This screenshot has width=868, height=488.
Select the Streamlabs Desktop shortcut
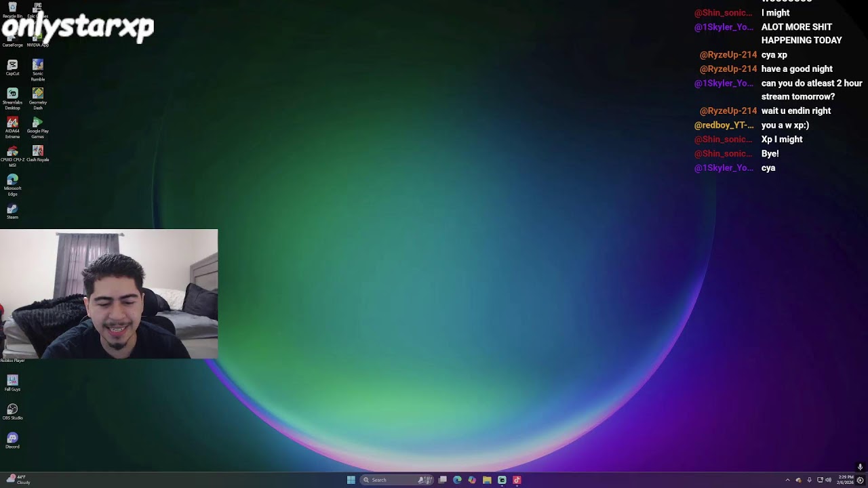pyautogui.click(x=12, y=99)
